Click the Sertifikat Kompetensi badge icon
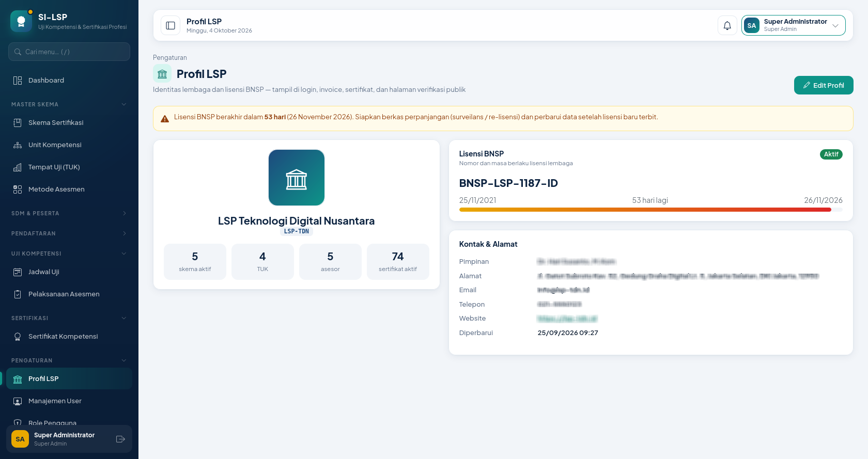The width and height of the screenshot is (868, 459). [x=18, y=337]
